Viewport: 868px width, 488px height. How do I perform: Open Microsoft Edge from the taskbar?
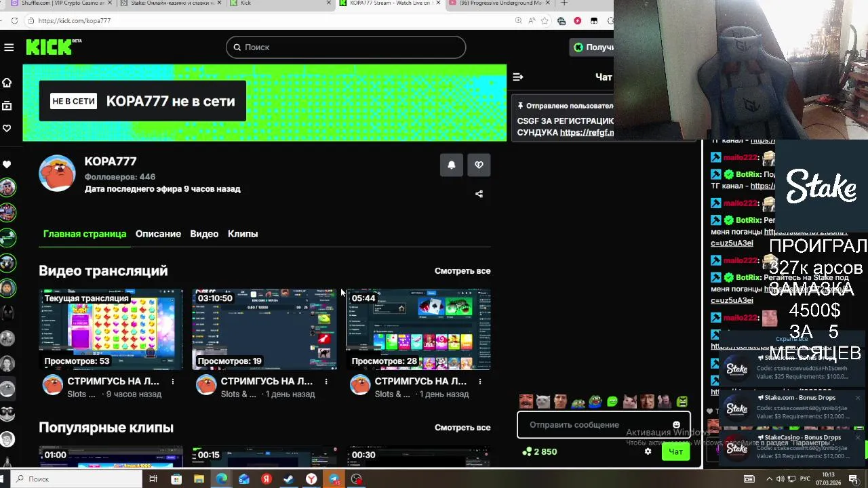tap(221, 479)
